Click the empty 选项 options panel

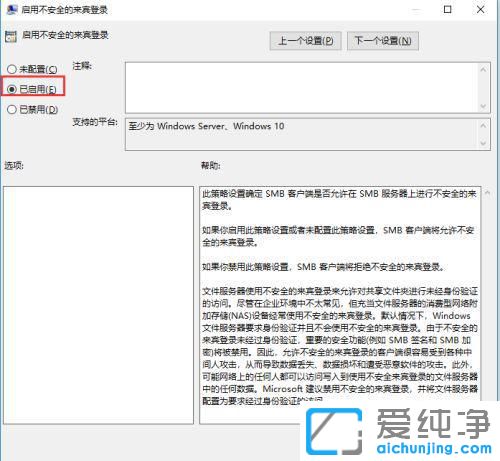pos(98,305)
